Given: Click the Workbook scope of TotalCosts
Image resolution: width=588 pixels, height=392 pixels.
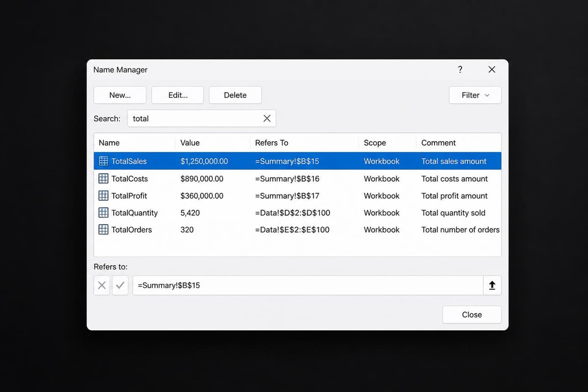Looking at the screenshot, I should pos(382,179).
